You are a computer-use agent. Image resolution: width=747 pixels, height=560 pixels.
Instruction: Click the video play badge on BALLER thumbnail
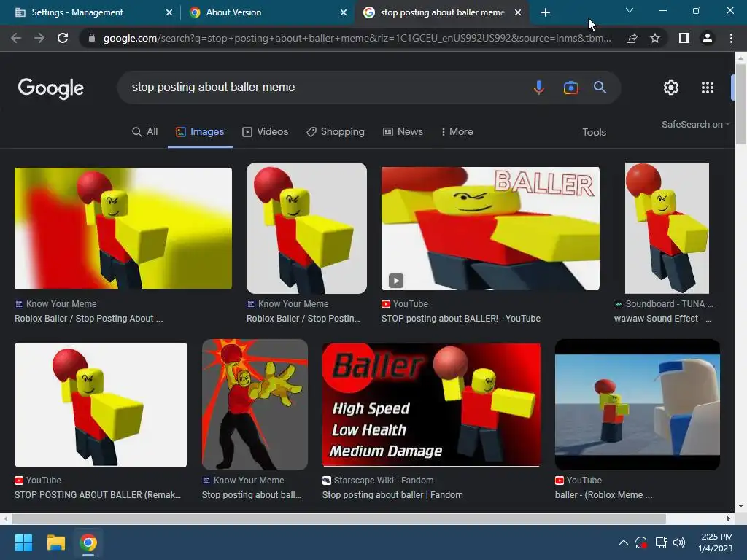pyautogui.click(x=396, y=281)
